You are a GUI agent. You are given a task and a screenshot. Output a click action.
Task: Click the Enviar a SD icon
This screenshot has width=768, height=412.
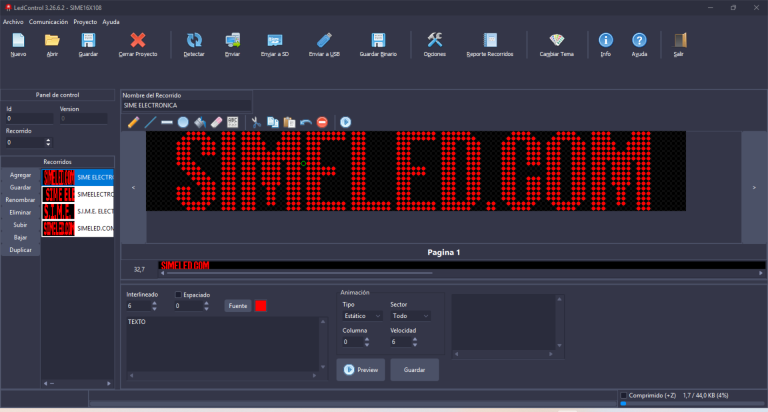tap(275, 40)
